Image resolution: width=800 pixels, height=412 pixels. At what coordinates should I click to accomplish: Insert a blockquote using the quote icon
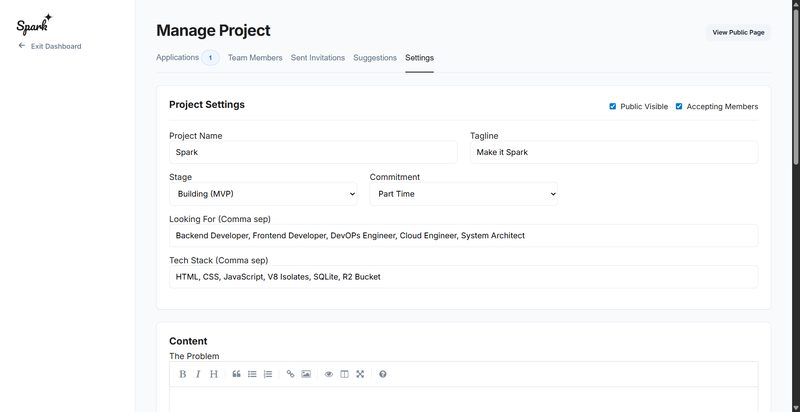point(237,374)
